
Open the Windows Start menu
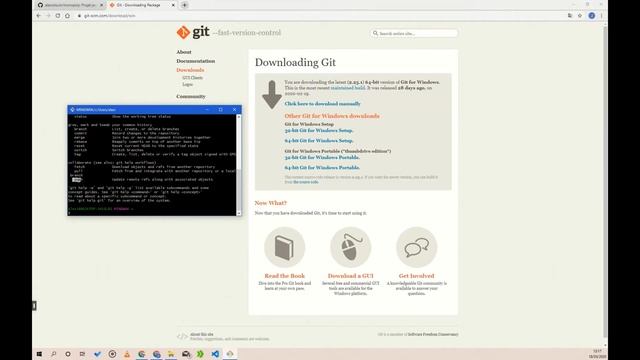39,354
